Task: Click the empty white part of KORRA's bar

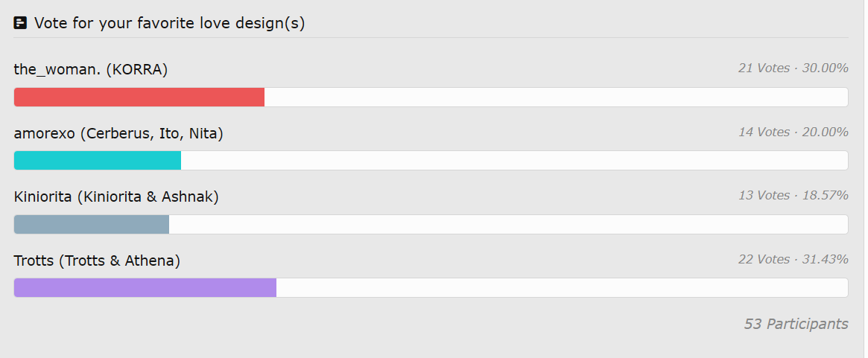Action: [x=556, y=98]
